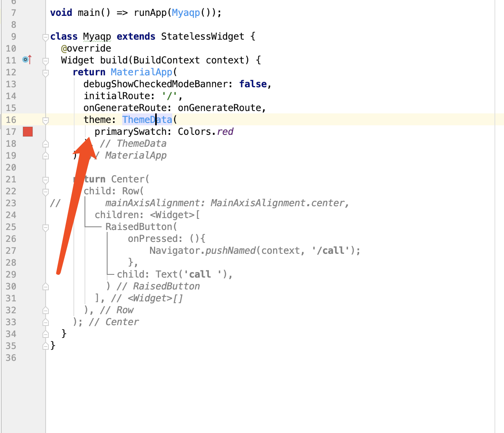This screenshot has width=504, height=433.
Task: Click the void keyword on line 7
Action: click(61, 13)
